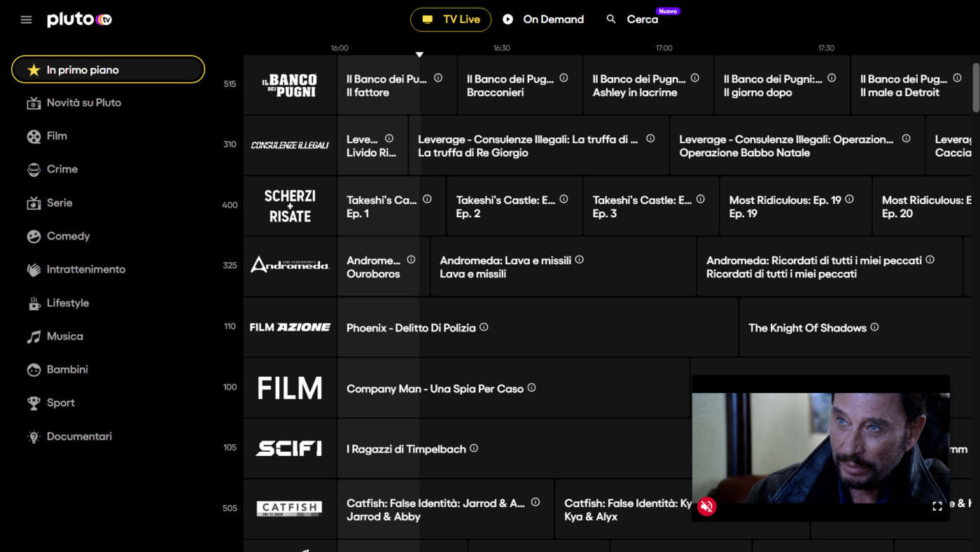The height and width of the screenshot is (552, 980).
Task: Select the TV Live tab
Action: point(451,19)
